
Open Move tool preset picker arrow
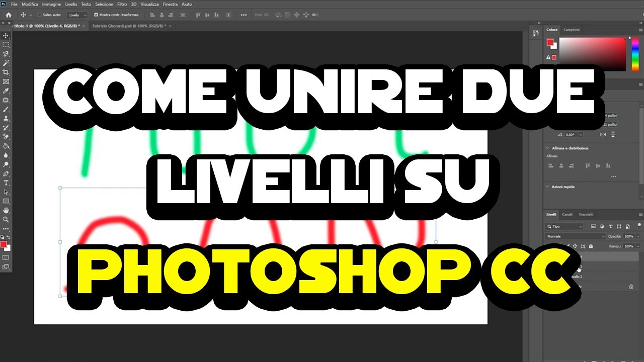pos(31,15)
